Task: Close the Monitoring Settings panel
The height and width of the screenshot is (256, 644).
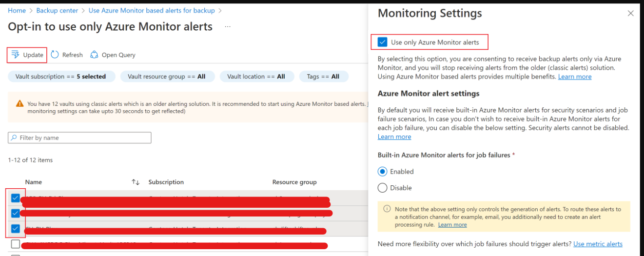Action: click(x=631, y=14)
